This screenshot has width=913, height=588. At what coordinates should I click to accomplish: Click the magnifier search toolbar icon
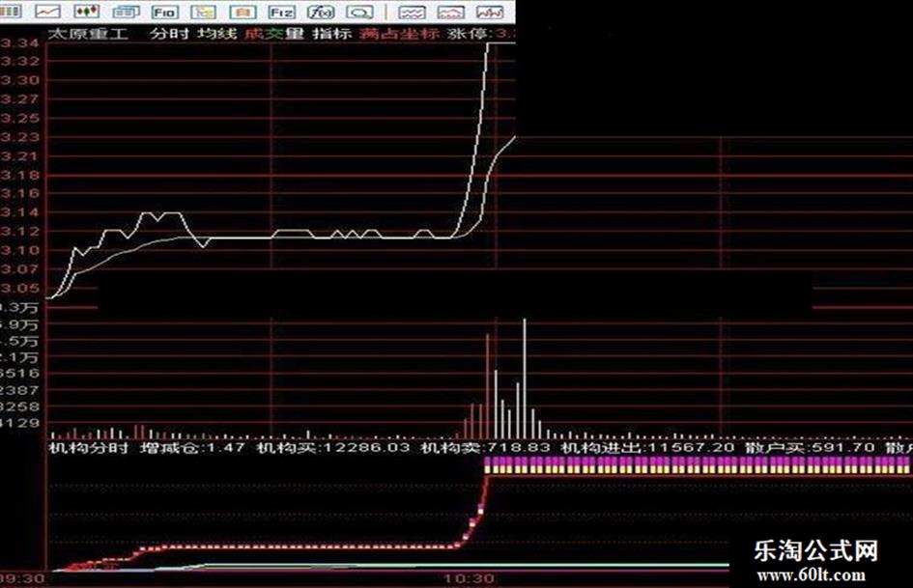click(359, 11)
